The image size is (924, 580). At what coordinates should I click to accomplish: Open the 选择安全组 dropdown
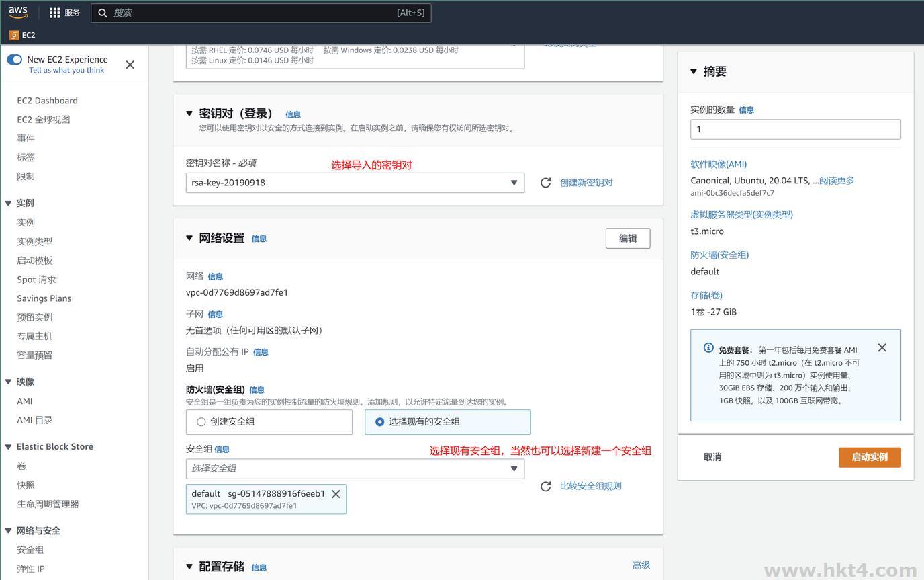[x=355, y=468]
